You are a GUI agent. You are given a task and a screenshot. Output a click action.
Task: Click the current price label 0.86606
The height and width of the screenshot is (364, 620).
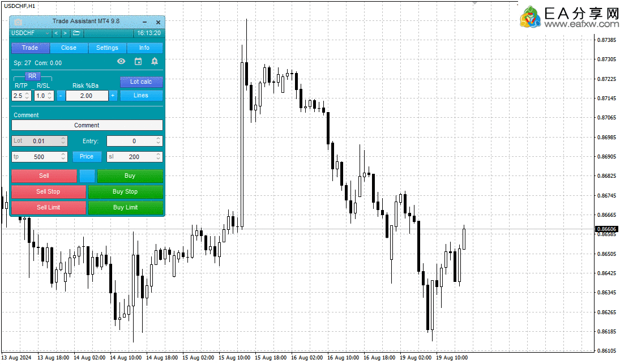pyautogui.click(x=606, y=229)
